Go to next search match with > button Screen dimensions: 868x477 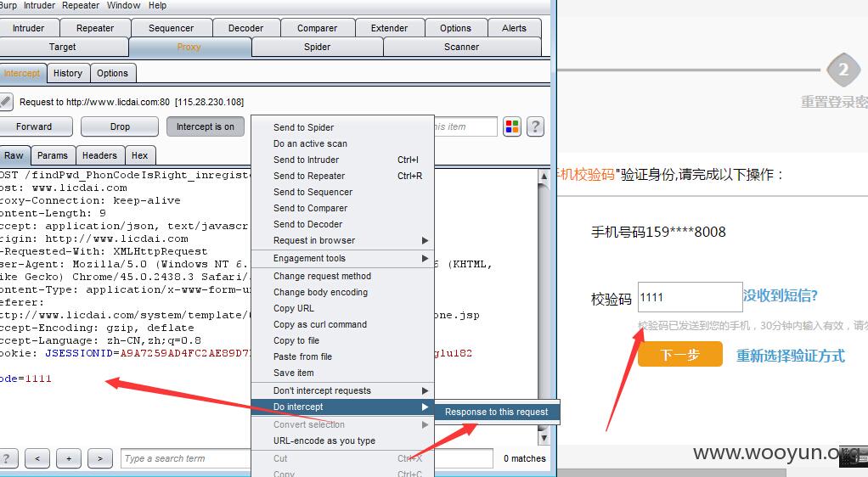[100, 458]
